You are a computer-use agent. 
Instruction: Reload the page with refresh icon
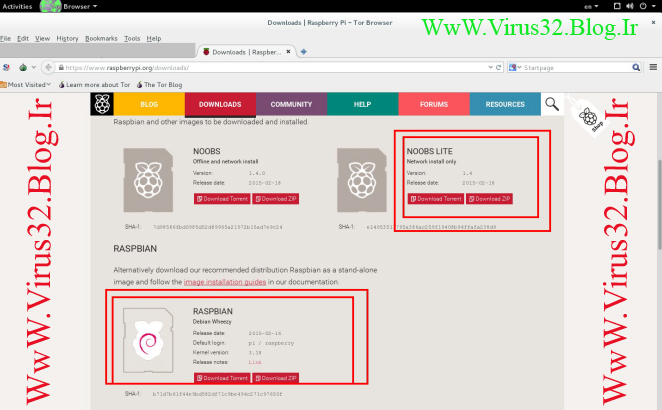(499, 67)
